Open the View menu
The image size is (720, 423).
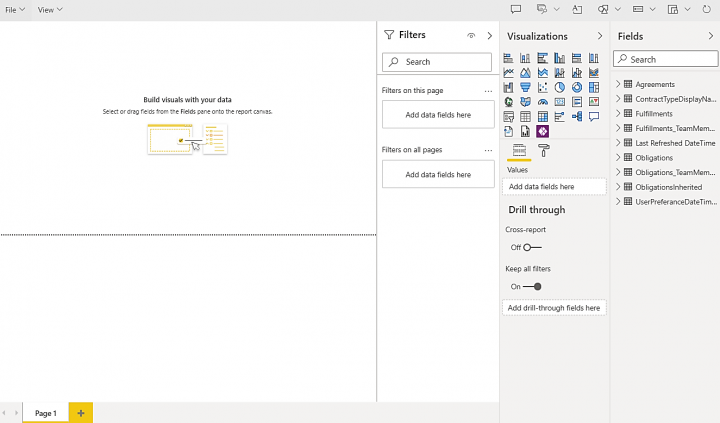point(50,10)
